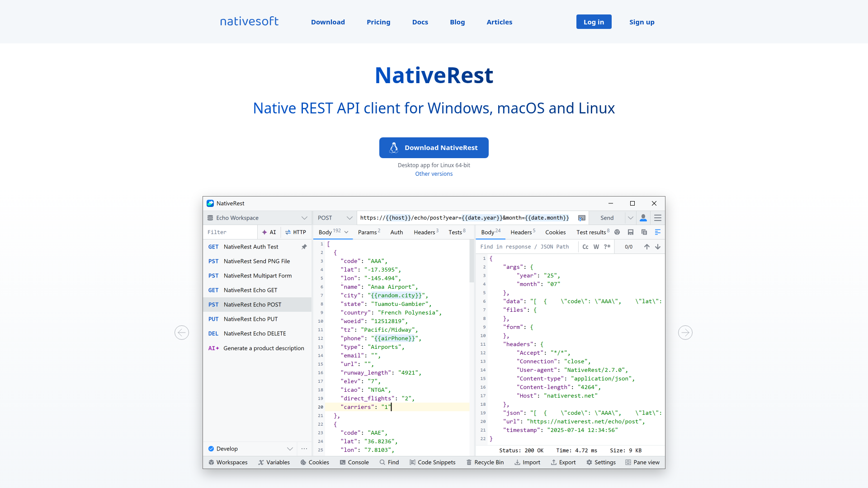Image resolution: width=868 pixels, height=488 pixels.
Task: Click the Other versions link
Action: pyautogui.click(x=434, y=174)
